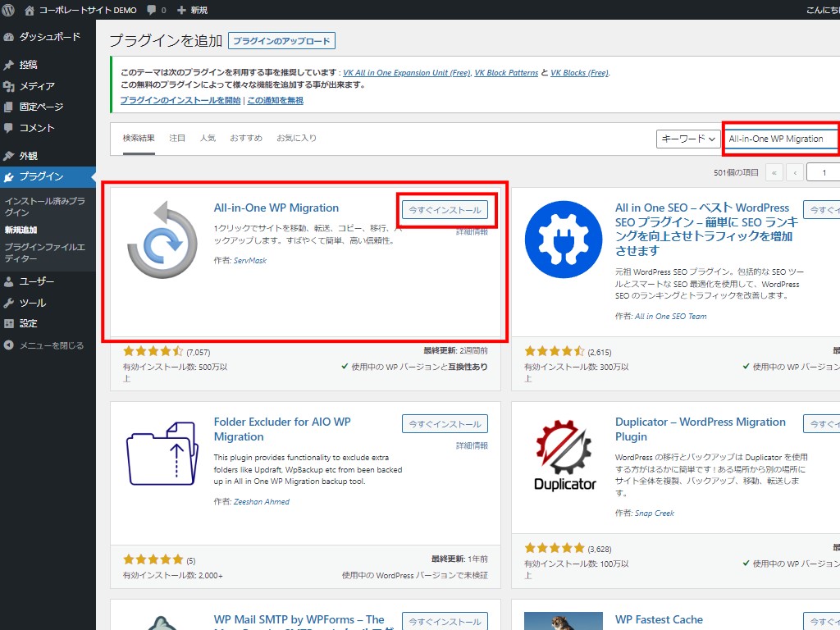Open the 新規 dropdown in admin bar
The width and height of the screenshot is (840, 630).
point(193,10)
